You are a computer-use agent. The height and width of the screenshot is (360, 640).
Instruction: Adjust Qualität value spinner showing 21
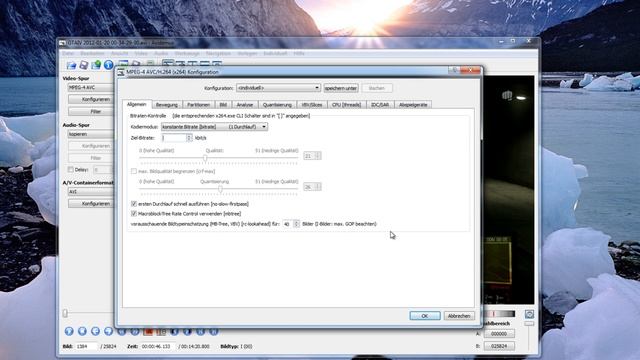pyautogui.click(x=318, y=156)
